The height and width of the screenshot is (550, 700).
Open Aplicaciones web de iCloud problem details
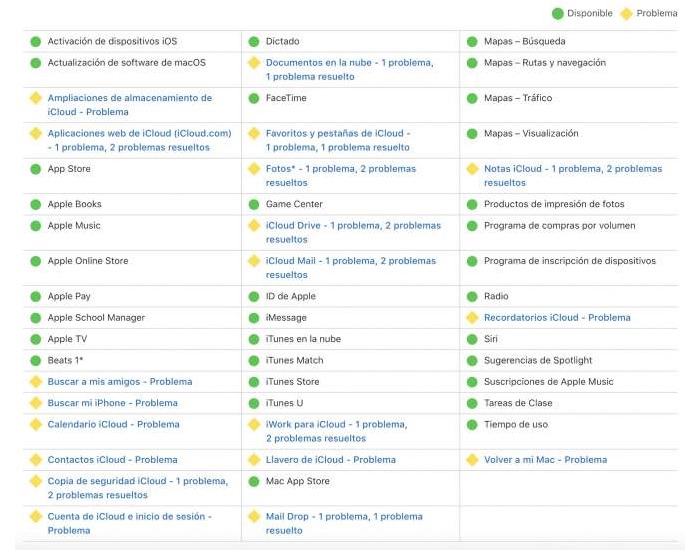click(140, 140)
